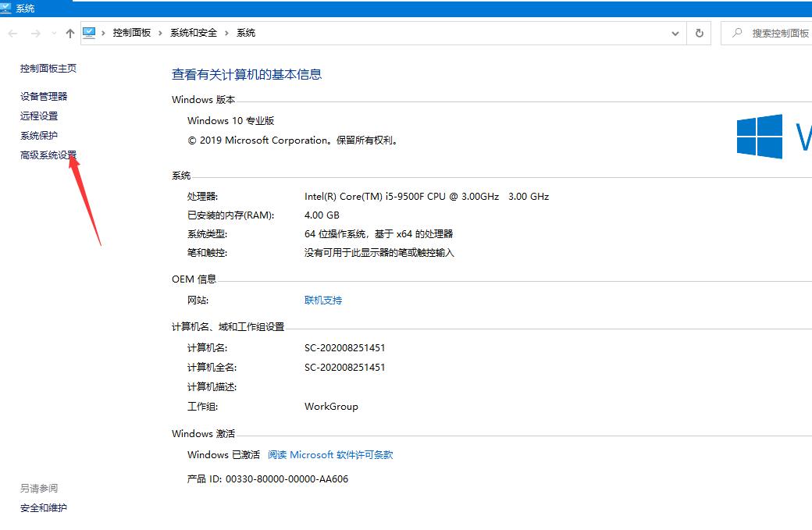The width and height of the screenshot is (812, 530).
Task: Select 系统和安全 in the breadcrumb bar
Action: (x=194, y=33)
